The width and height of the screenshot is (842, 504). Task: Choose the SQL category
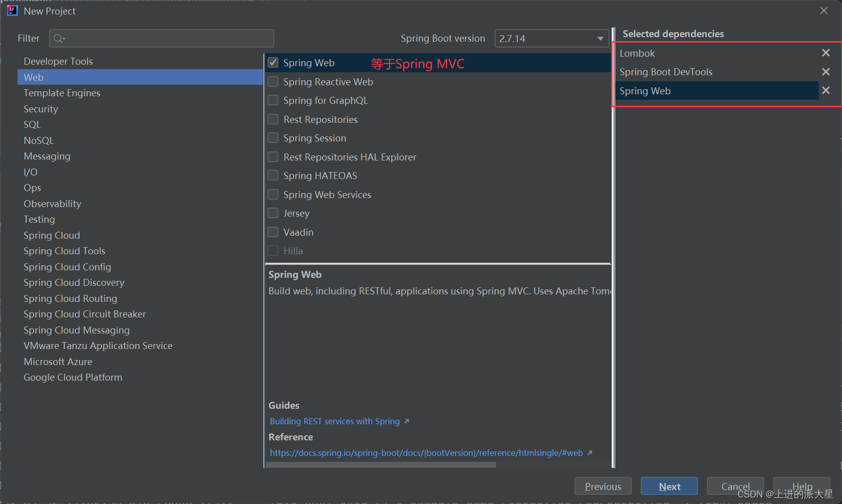click(140, 124)
